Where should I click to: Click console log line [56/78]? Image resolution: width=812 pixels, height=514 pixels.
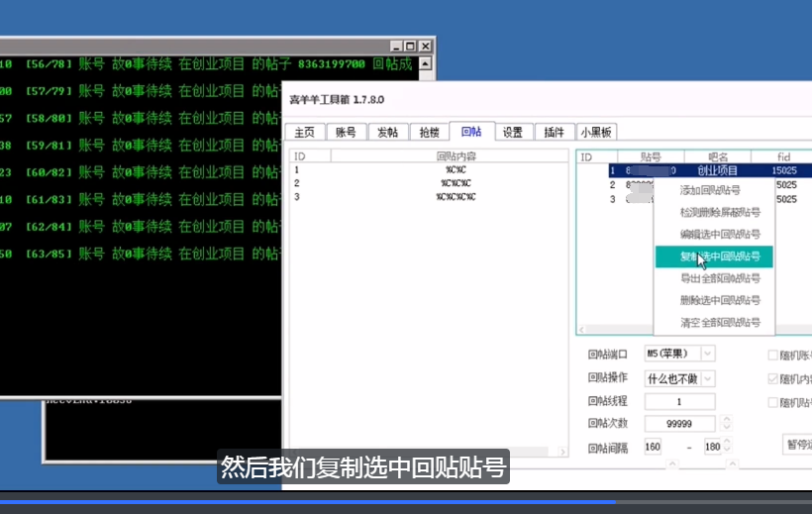tap(207, 64)
